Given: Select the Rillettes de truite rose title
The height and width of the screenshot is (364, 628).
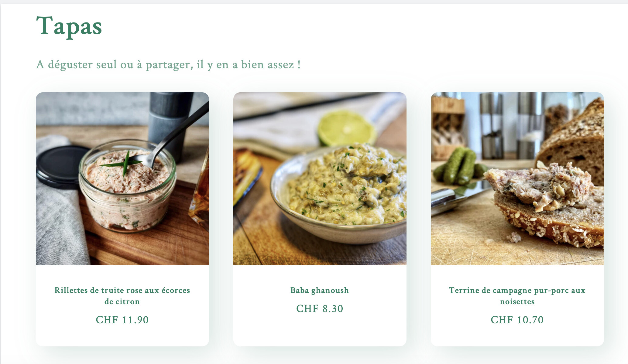Looking at the screenshot, I should click(122, 296).
